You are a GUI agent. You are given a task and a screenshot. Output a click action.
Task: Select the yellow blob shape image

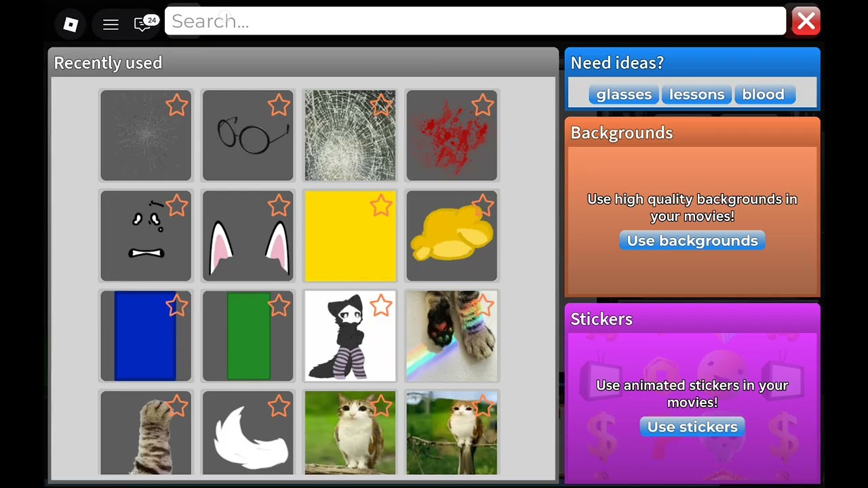tap(452, 236)
